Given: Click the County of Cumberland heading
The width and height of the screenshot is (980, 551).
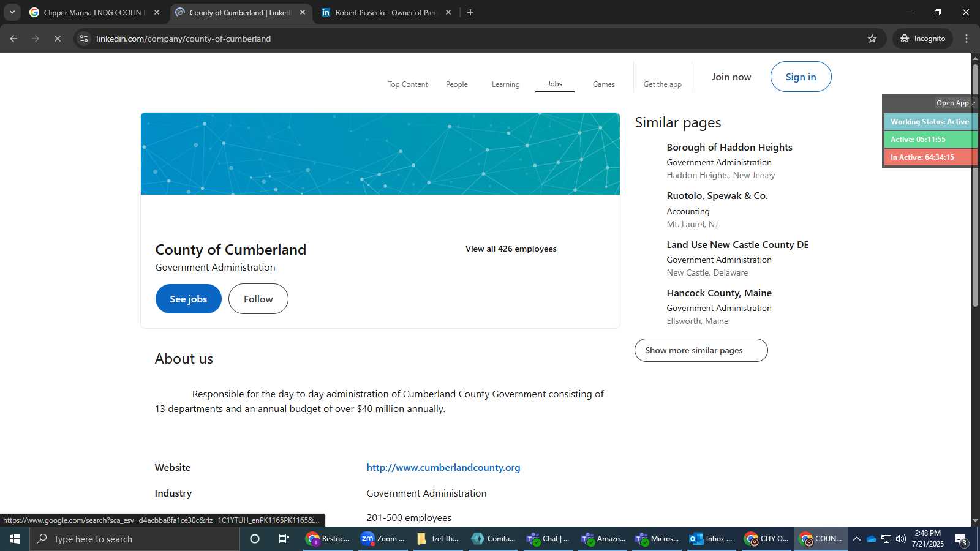Looking at the screenshot, I should 231,250.
